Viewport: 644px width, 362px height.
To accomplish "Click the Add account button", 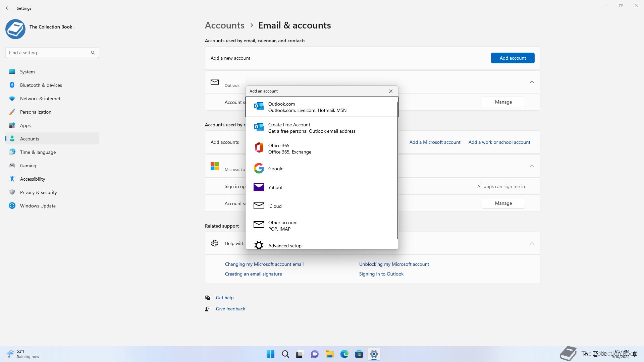I will (513, 58).
